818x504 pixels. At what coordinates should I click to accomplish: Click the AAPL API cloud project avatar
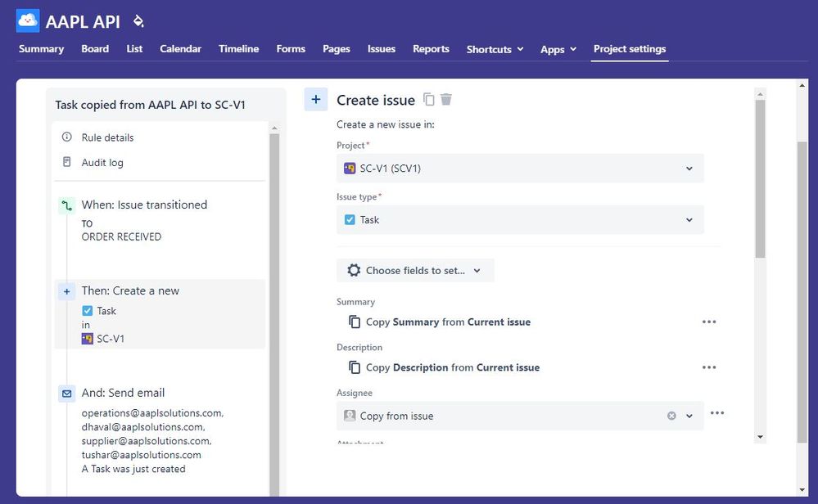(28, 20)
